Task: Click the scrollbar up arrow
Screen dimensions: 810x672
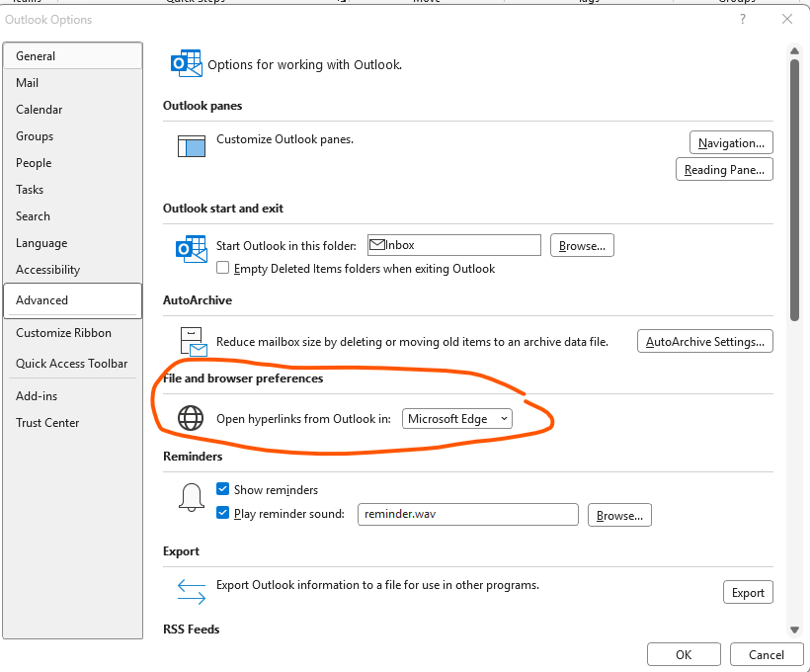Action: [794, 50]
